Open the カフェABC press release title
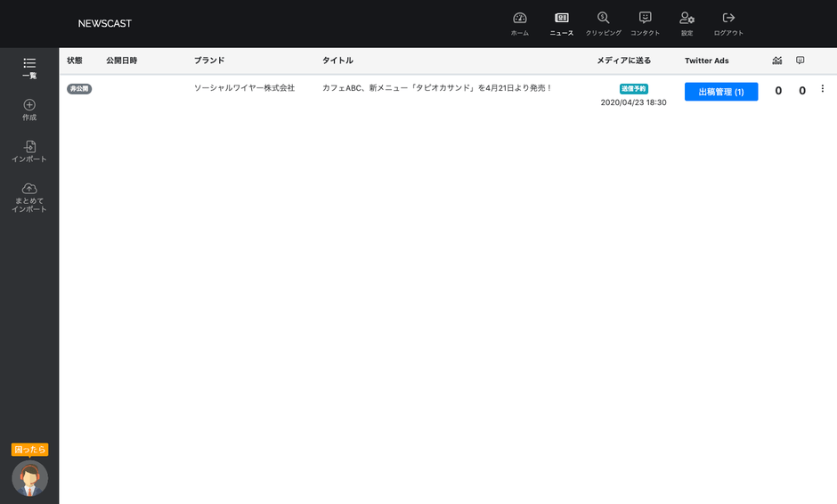The height and width of the screenshot is (504, 837). pos(437,88)
